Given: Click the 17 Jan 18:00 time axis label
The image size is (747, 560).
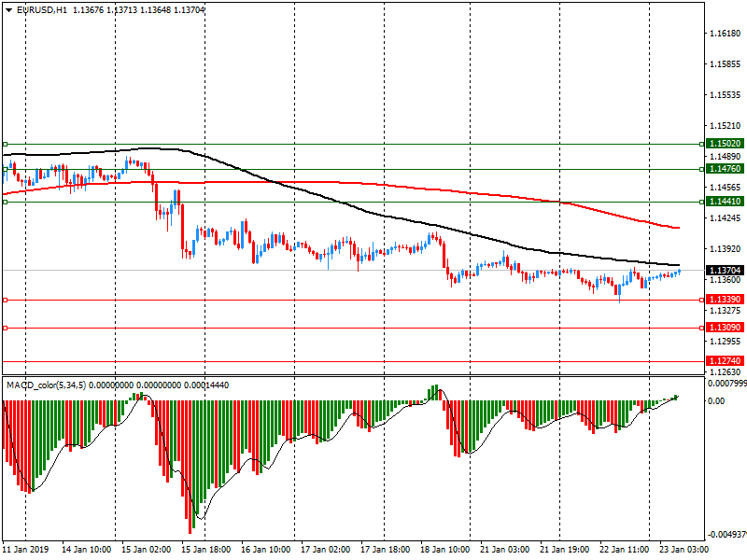Looking at the screenshot, I should tap(386, 549).
